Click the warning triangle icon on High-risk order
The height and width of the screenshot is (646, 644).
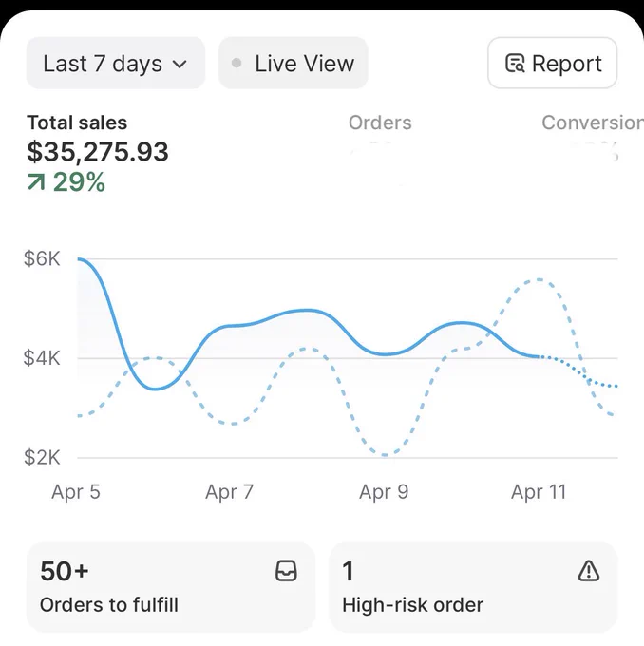pos(588,571)
